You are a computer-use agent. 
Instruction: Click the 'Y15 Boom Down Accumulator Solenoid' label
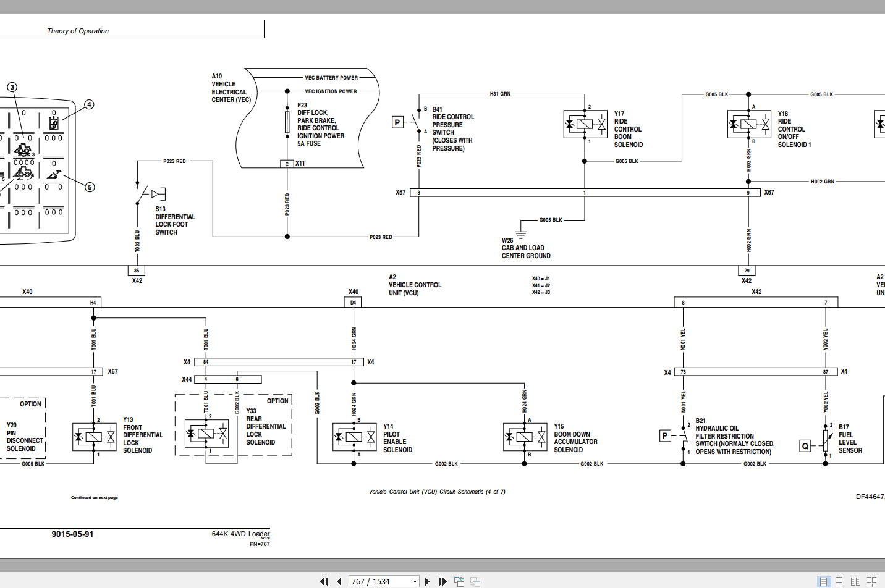575,438
